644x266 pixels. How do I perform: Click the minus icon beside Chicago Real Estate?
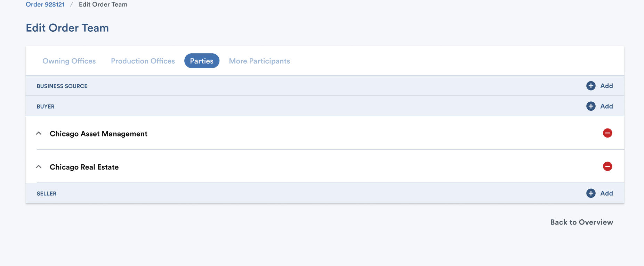[x=607, y=166]
